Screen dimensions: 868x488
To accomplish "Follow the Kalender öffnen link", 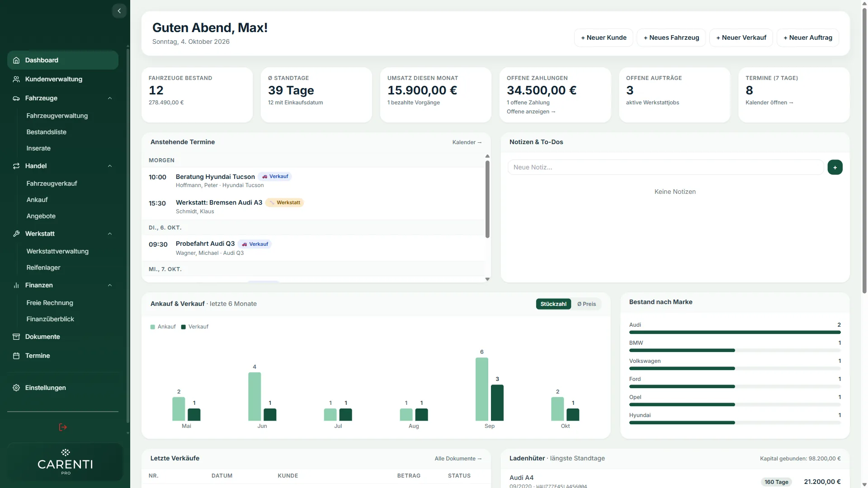I will tap(769, 103).
